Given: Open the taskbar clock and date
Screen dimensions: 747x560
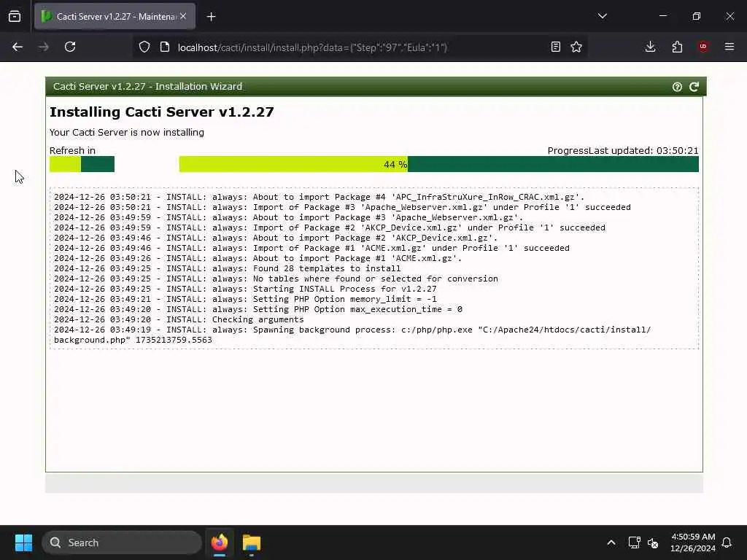Looking at the screenshot, I should 693,542.
